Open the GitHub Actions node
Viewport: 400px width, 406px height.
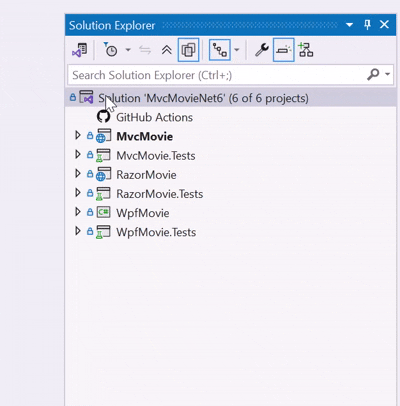(154, 117)
